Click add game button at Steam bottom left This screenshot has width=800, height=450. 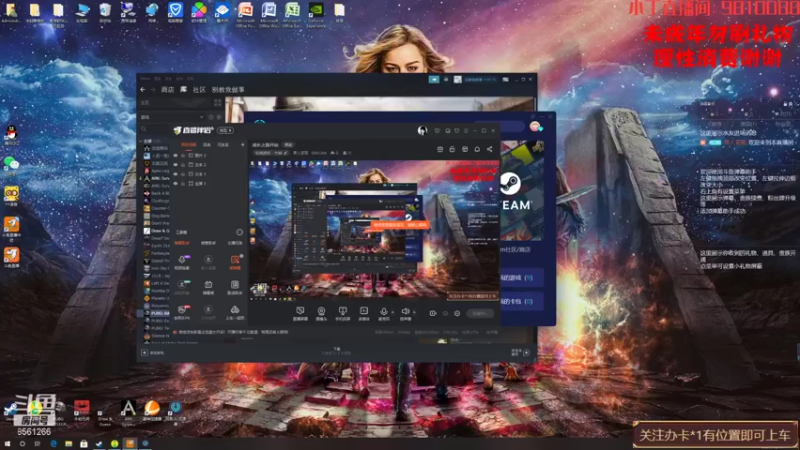point(153,353)
